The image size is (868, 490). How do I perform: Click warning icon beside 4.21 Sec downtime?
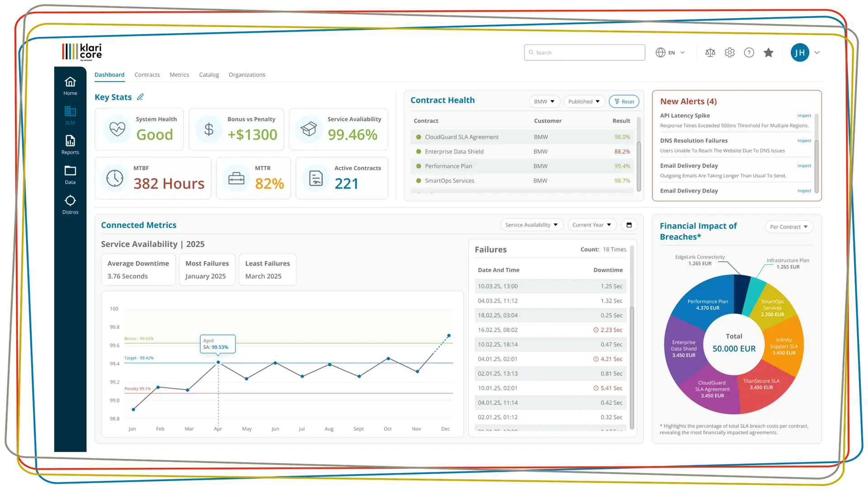pyautogui.click(x=596, y=359)
